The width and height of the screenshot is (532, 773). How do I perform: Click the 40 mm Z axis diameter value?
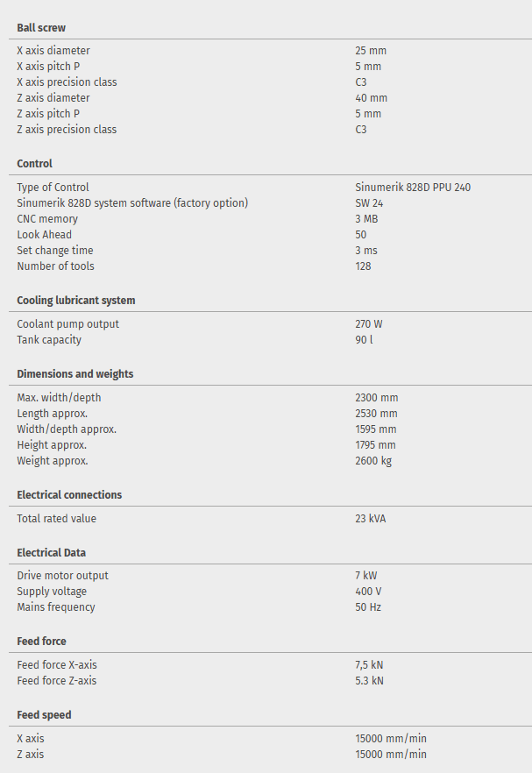pyautogui.click(x=371, y=98)
